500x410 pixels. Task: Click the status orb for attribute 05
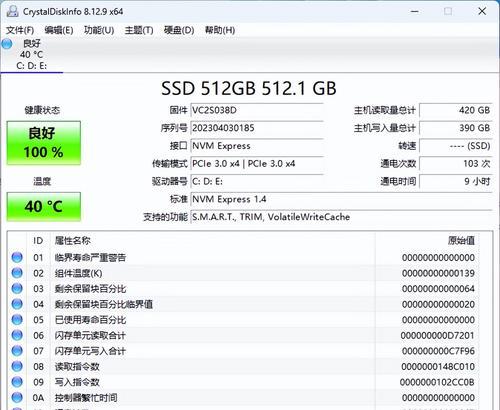click(x=17, y=320)
